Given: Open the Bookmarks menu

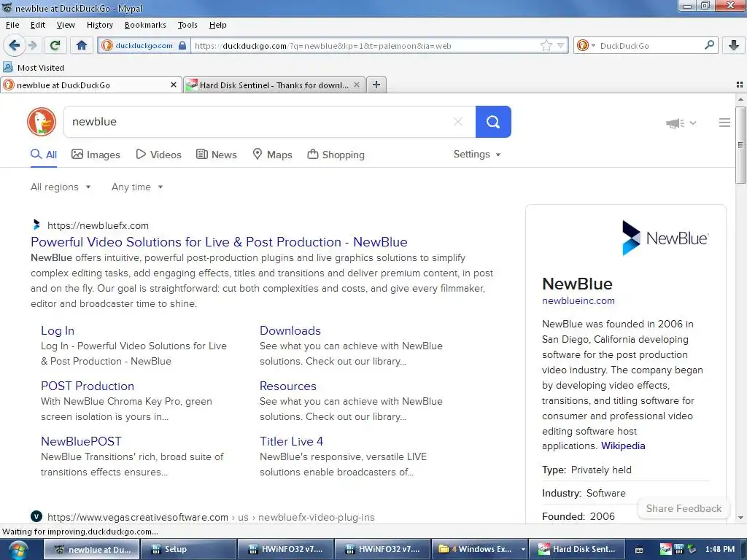Looking at the screenshot, I should 145,25.
